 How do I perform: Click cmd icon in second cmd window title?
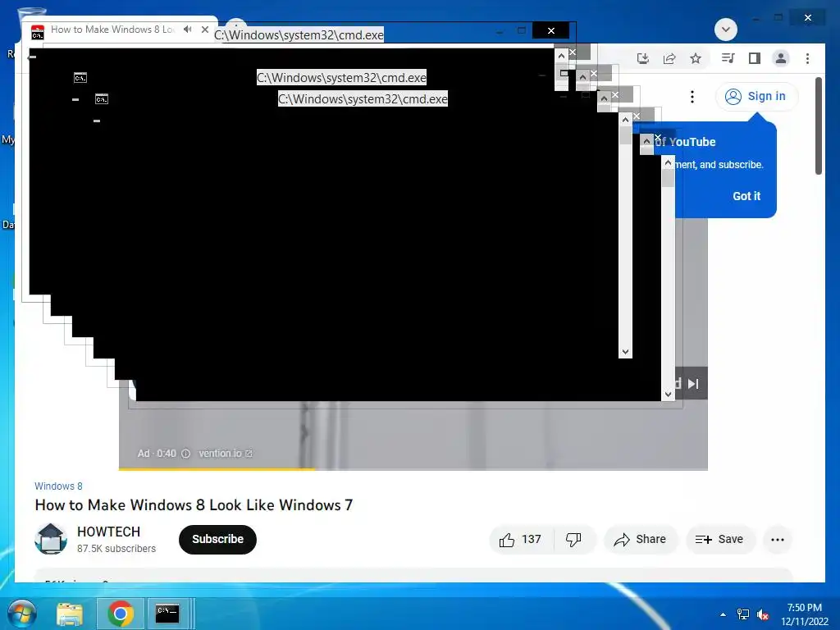(80, 78)
